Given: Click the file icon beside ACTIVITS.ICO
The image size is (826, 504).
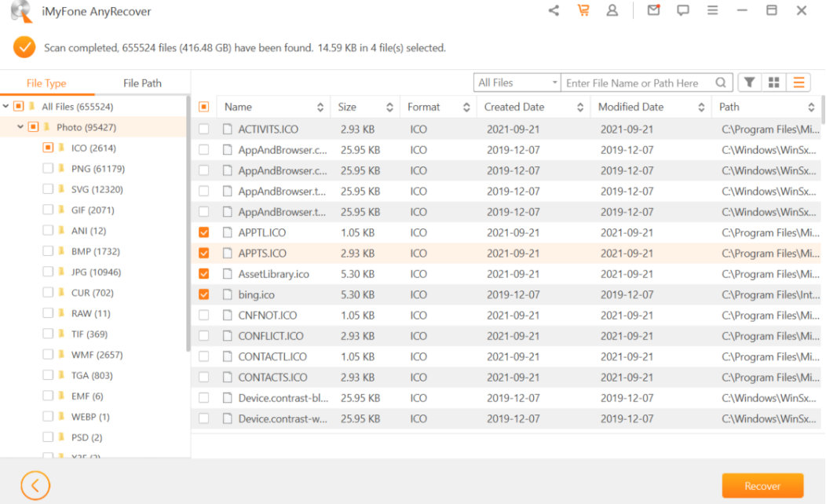Looking at the screenshot, I should coord(228,129).
